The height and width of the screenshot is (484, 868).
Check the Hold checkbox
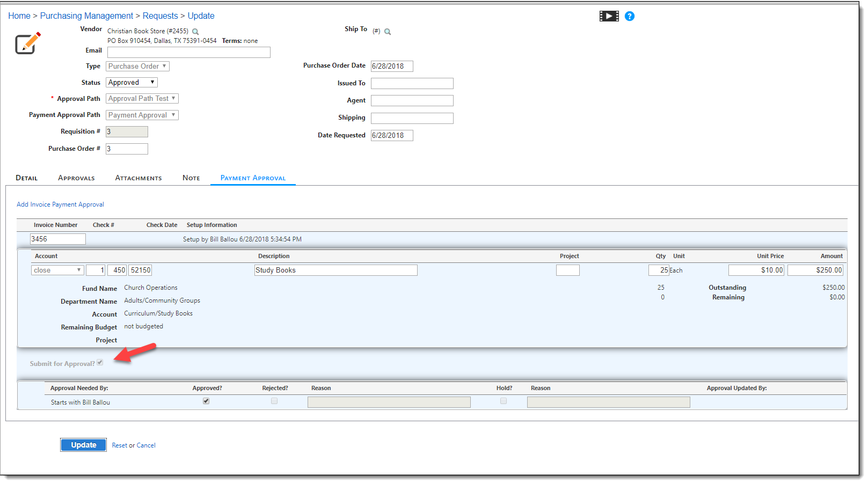(504, 401)
